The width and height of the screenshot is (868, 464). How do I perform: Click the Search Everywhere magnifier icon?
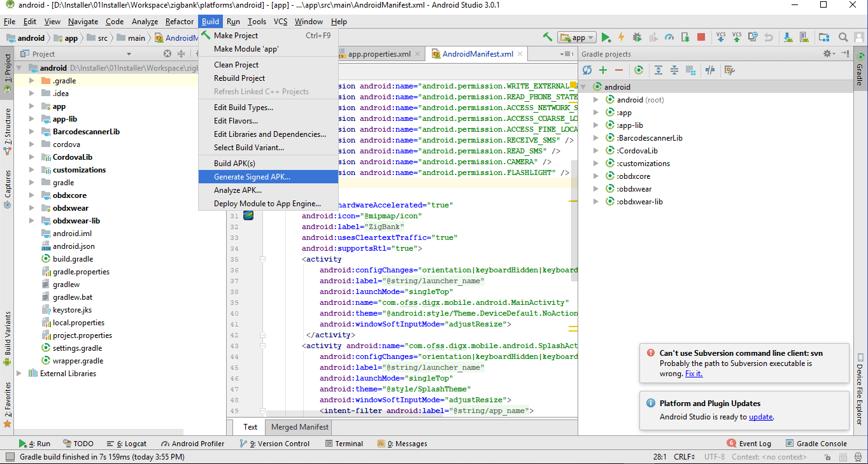click(843, 38)
